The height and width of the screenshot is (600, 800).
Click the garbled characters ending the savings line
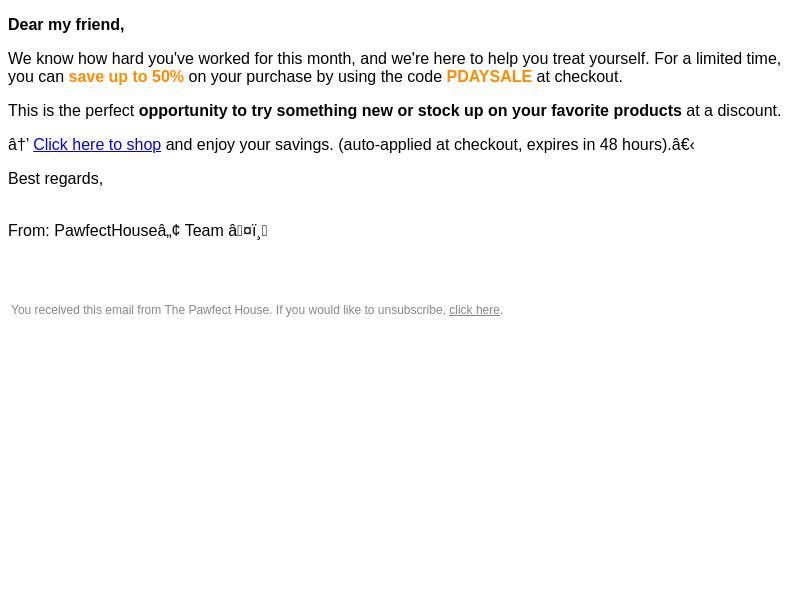click(x=683, y=145)
